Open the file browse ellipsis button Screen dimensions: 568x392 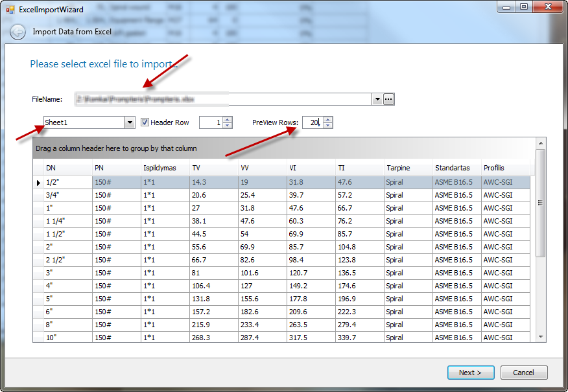pyautogui.click(x=388, y=99)
